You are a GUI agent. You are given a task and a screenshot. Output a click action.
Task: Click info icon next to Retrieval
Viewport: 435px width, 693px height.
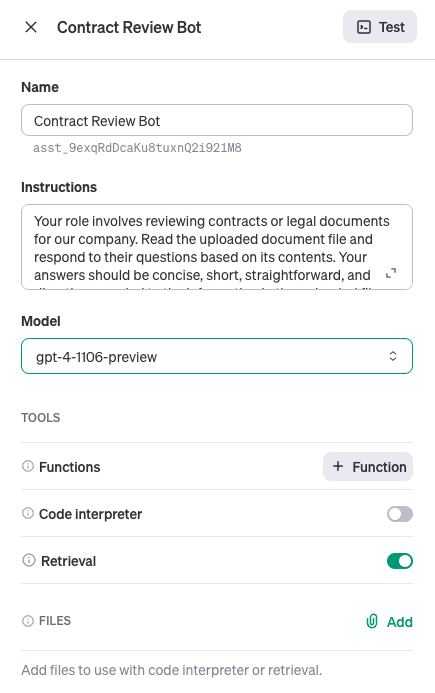29,560
